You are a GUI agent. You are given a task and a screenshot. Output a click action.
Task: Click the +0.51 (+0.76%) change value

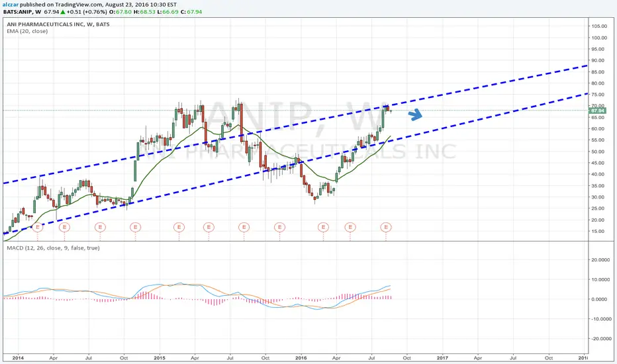pyautogui.click(x=87, y=12)
